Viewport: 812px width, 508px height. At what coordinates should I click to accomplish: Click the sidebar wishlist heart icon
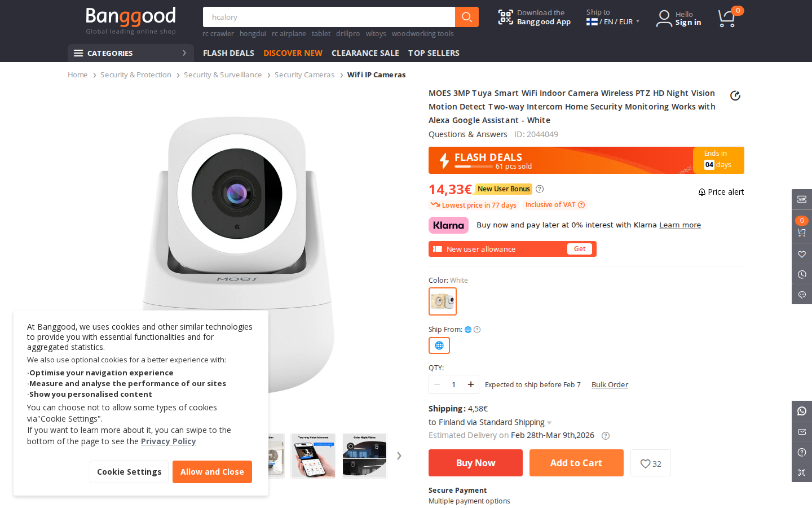[x=802, y=254]
